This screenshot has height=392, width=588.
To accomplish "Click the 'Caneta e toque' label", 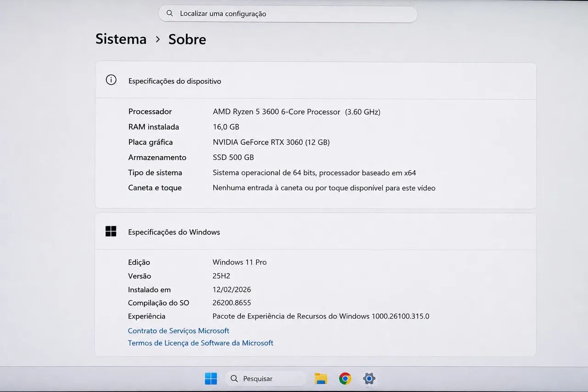I will (x=155, y=188).
